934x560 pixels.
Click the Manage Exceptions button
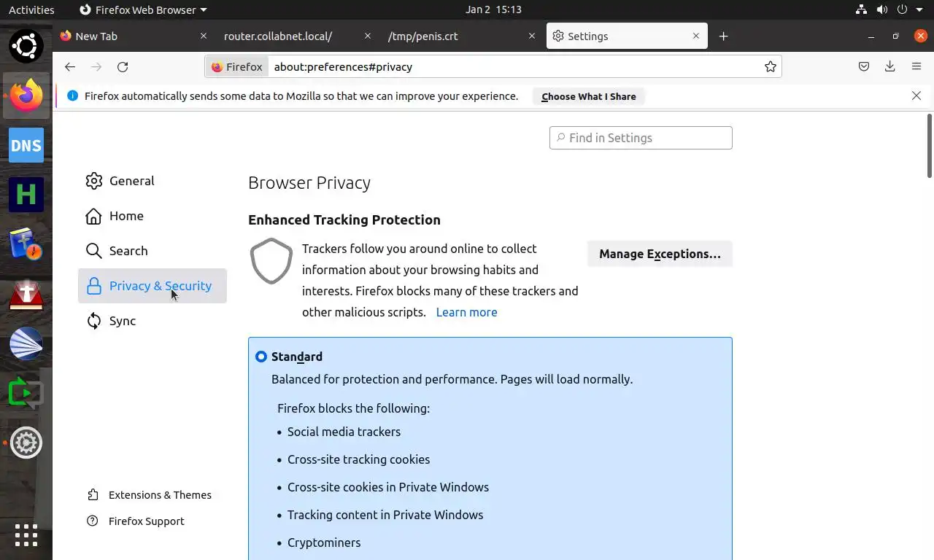[660, 254]
